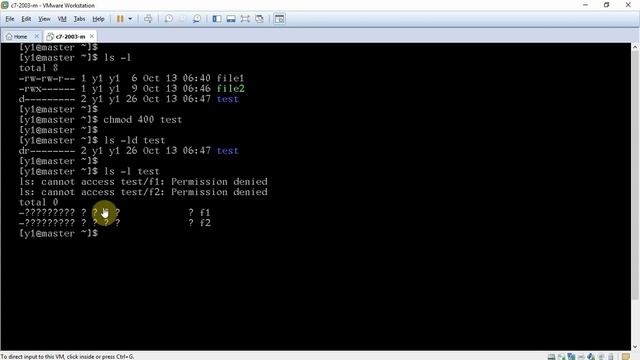The height and width of the screenshot is (360, 640).
Task: Click the 'chmod 400 test' command text
Action: pyautogui.click(x=142, y=120)
